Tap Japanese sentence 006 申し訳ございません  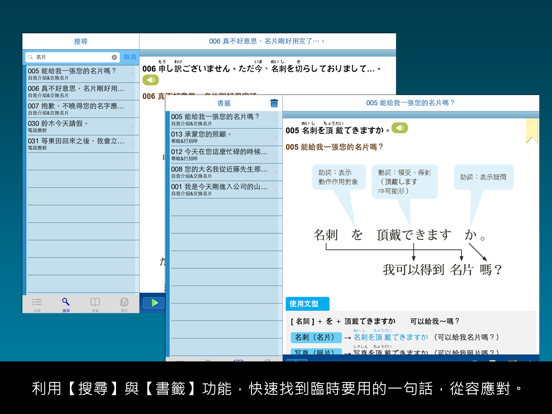click(261, 68)
